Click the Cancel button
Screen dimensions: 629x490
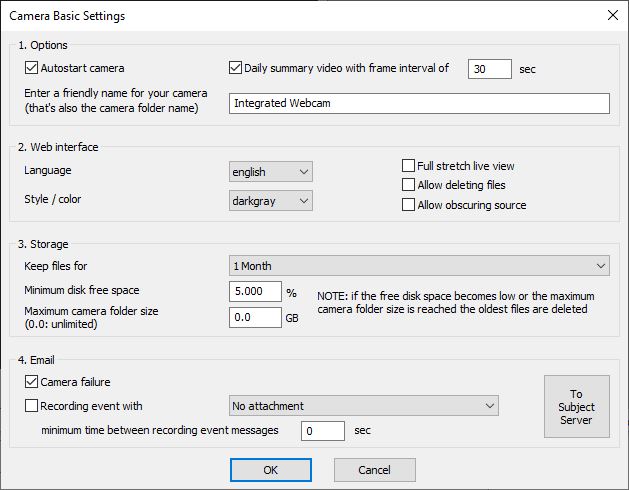(375, 470)
